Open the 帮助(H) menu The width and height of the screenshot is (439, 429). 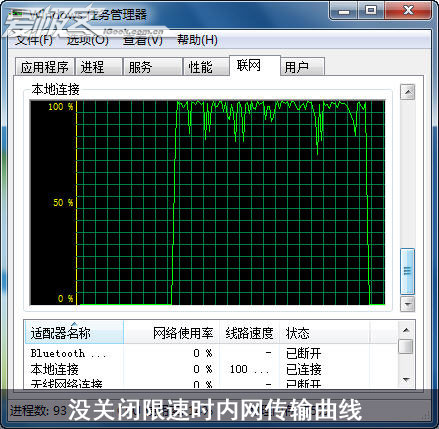197,40
